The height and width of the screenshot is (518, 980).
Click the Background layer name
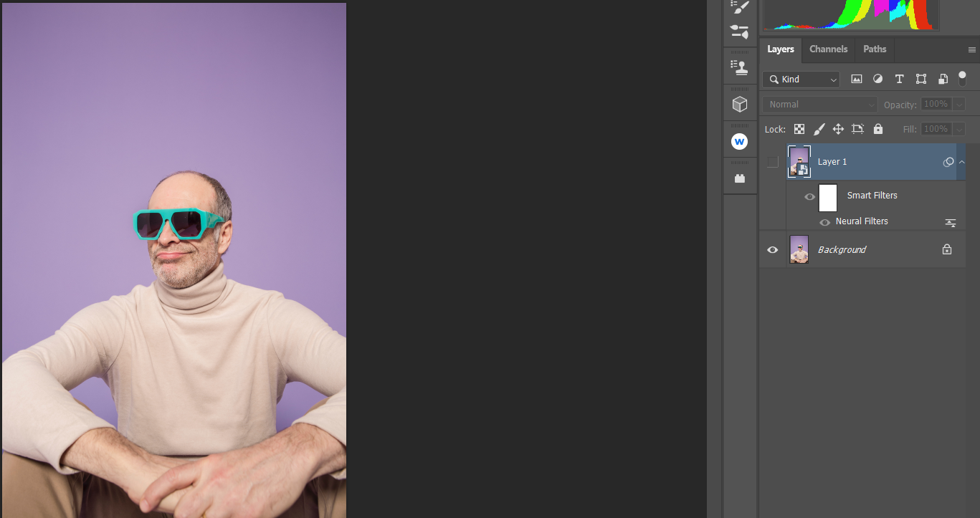pos(842,250)
